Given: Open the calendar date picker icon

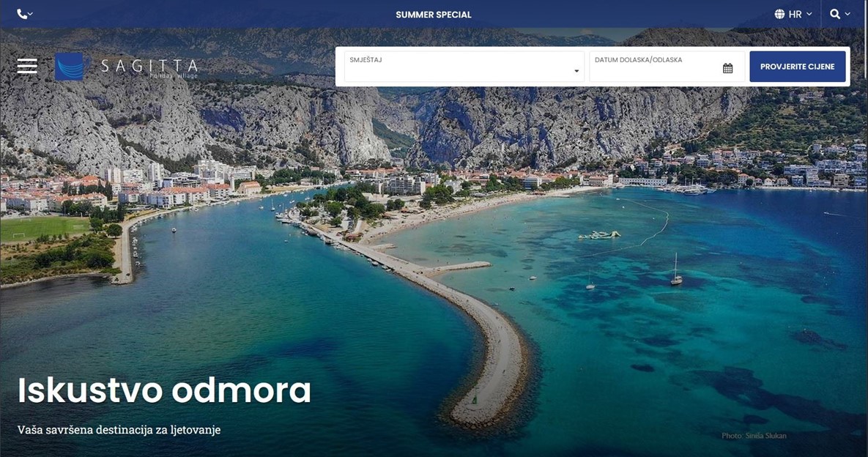Looking at the screenshot, I should coord(728,68).
